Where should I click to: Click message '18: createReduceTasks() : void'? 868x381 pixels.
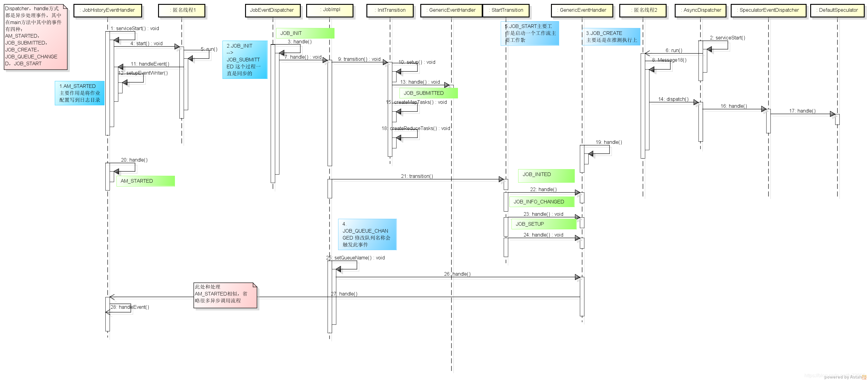point(415,128)
